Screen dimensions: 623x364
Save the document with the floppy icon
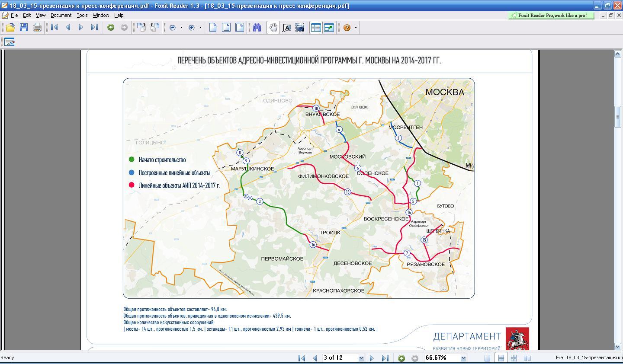[24, 27]
